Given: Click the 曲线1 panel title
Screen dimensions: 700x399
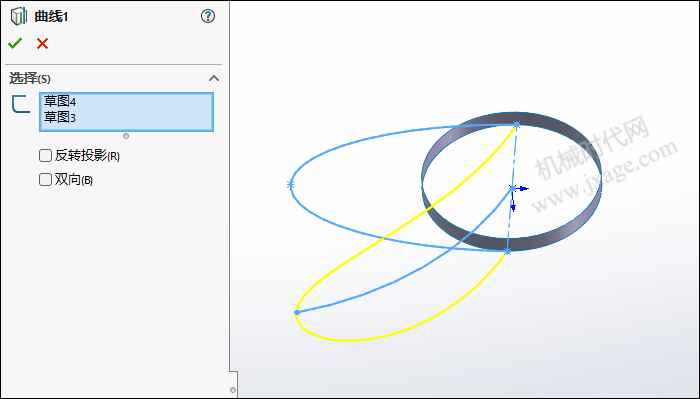Looking at the screenshot, I should [51, 17].
